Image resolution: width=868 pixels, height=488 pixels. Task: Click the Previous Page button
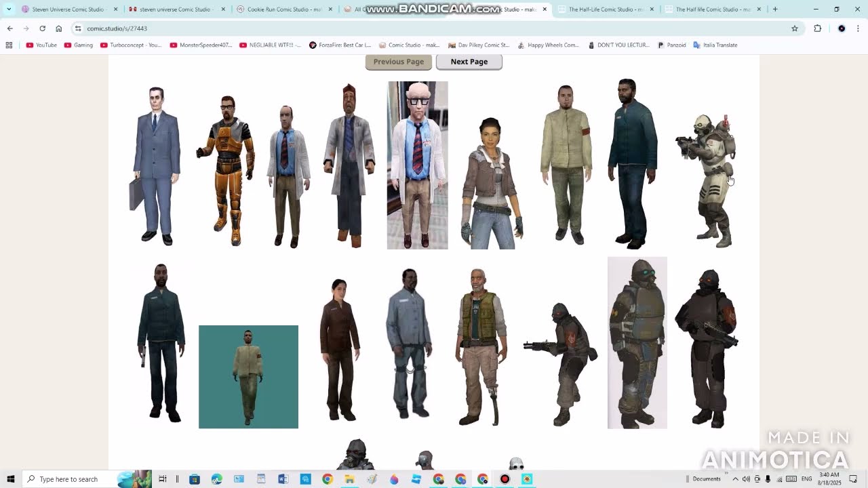point(399,62)
